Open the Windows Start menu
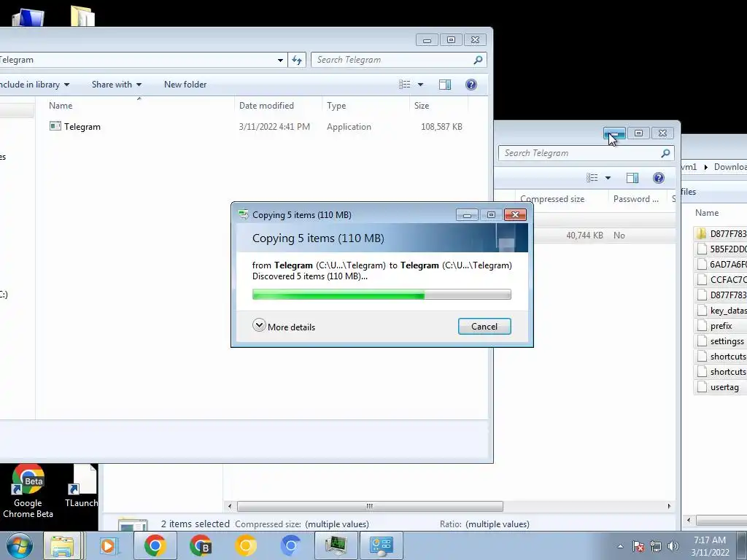Screen dimensions: 747x560 pos(19,545)
